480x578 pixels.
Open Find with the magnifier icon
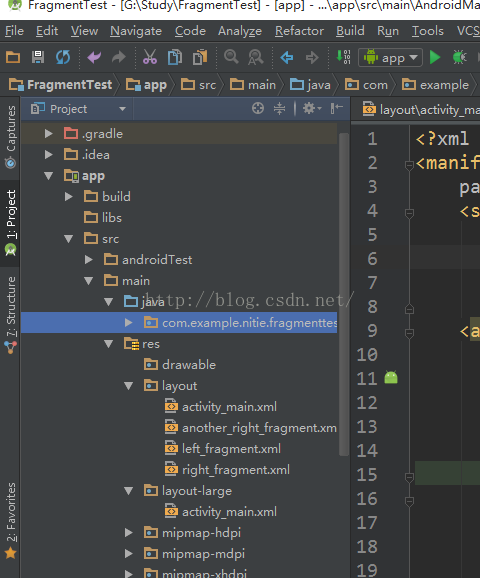231,57
